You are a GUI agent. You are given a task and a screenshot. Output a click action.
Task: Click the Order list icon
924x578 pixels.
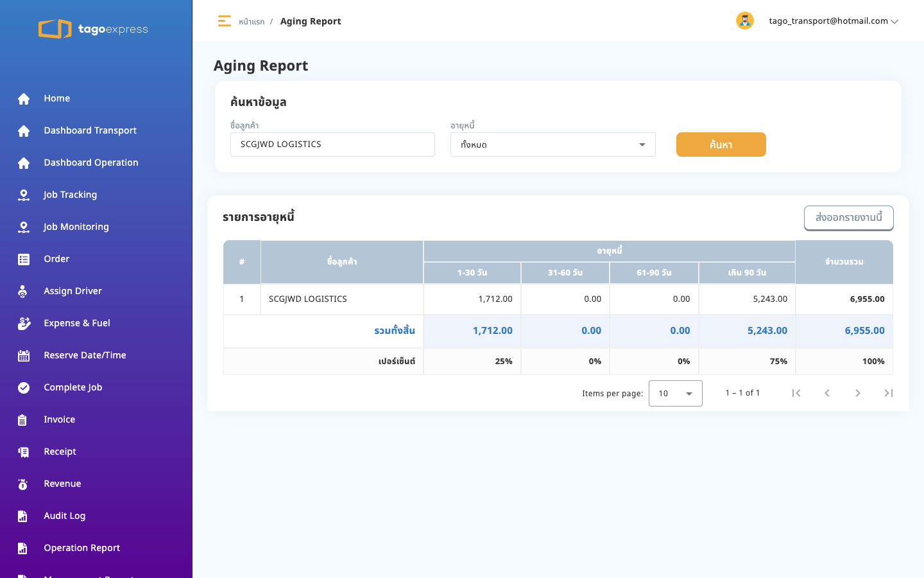tap(24, 259)
